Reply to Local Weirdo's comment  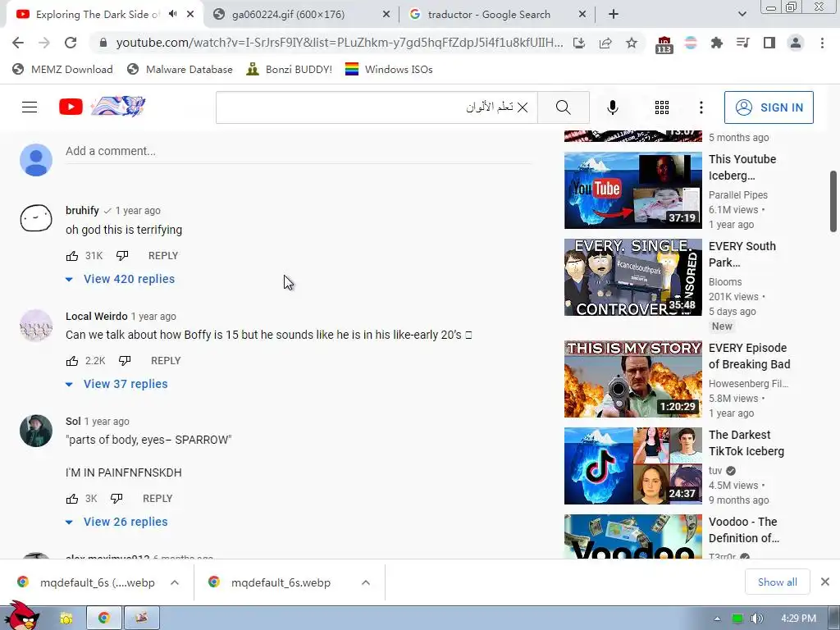(166, 361)
